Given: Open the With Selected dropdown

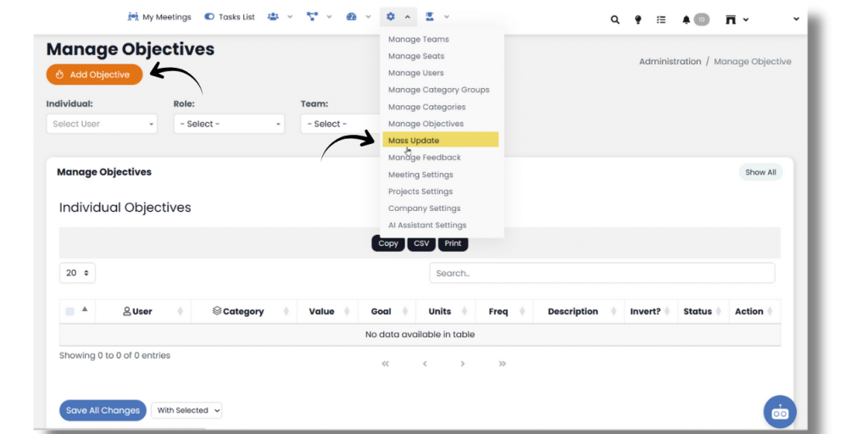Looking at the screenshot, I should 187,410.
